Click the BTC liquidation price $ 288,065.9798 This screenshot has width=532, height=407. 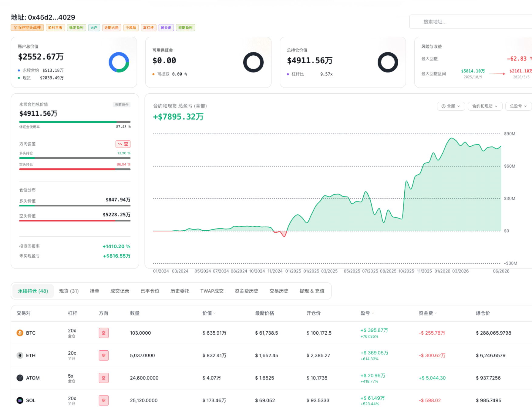pyautogui.click(x=493, y=333)
